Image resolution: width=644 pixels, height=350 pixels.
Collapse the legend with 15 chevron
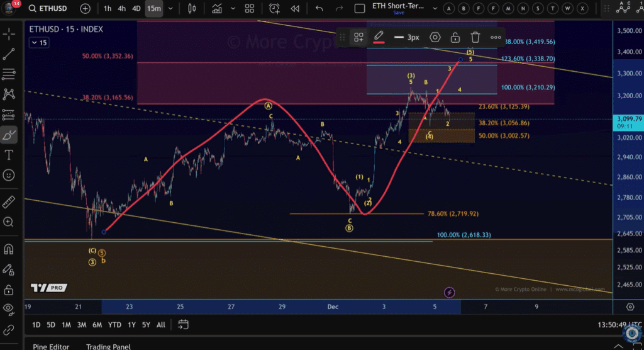[39, 43]
